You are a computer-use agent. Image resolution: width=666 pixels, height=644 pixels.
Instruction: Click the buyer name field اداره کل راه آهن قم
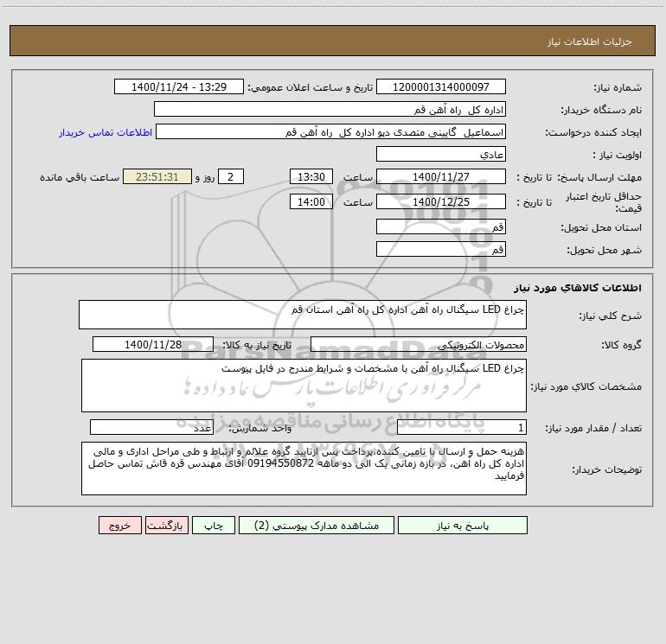coord(330,110)
